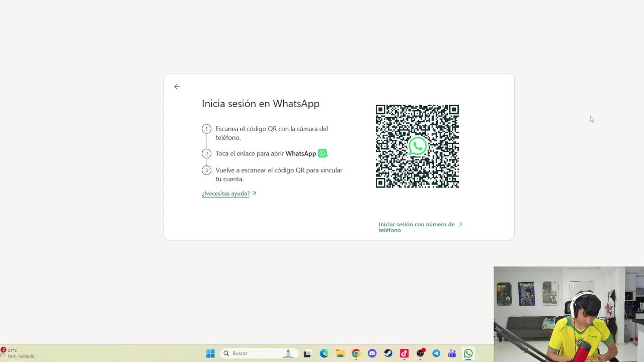Screen dimensions: 644x362
Task: Open the weather widget showing 27°C
Action: pyautogui.click(x=18, y=353)
